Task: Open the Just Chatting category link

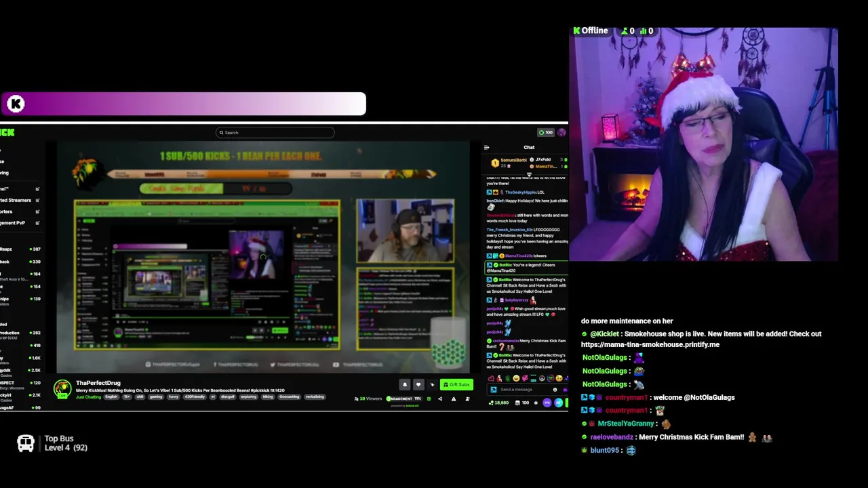Action: [x=88, y=396]
